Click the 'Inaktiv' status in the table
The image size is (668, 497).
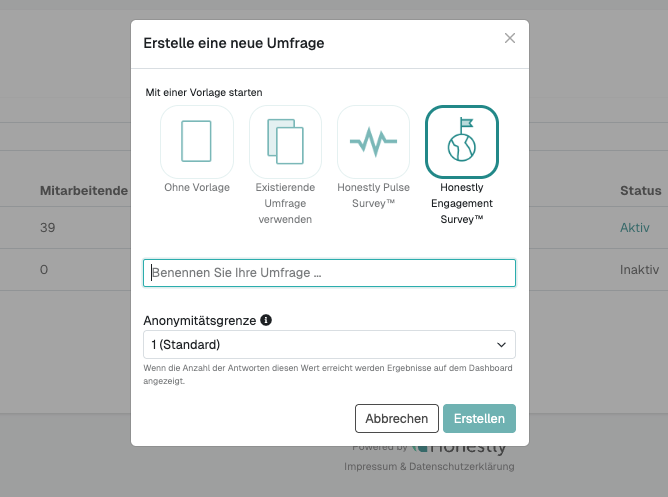[639, 269]
